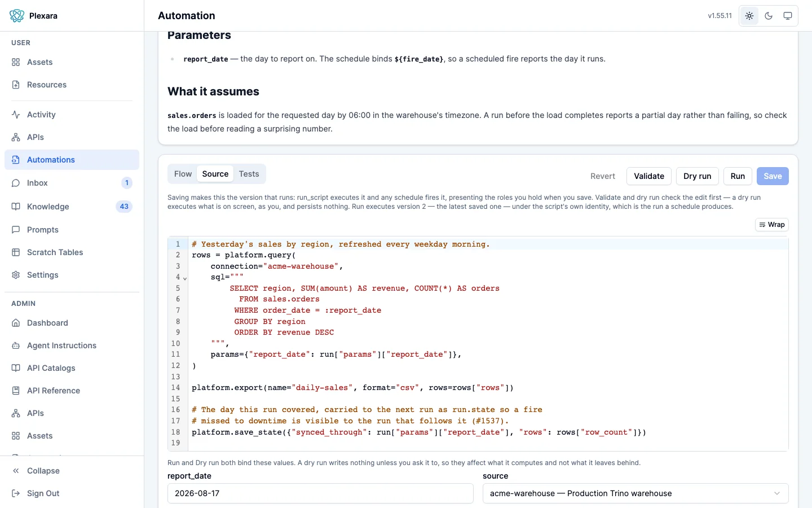Click the Plexara logo icon
The width and height of the screenshot is (812, 508).
tap(17, 16)
